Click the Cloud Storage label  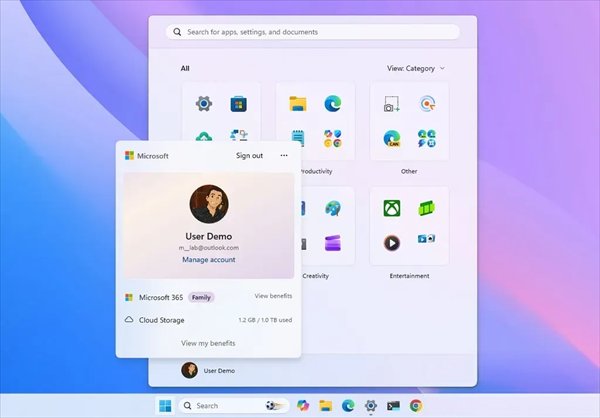(161, 320)
